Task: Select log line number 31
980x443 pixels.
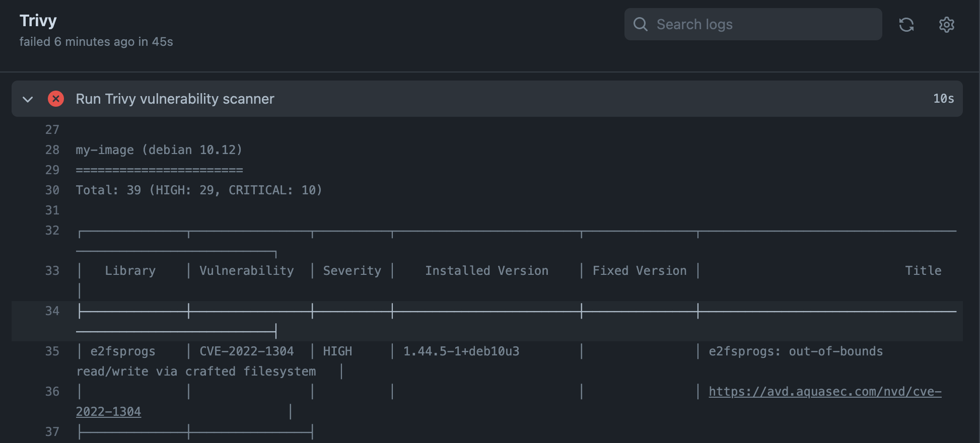Action: [x=52, y=210]
